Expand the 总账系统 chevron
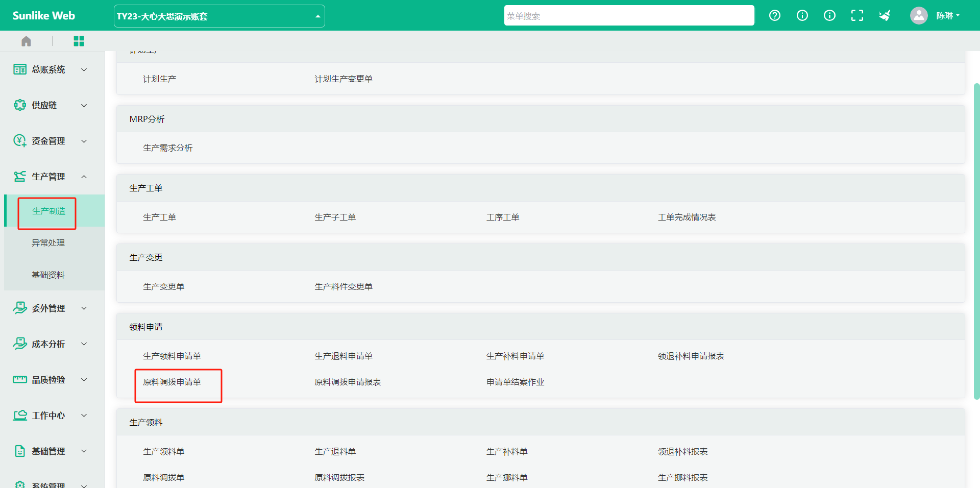 tap(84, 69)
